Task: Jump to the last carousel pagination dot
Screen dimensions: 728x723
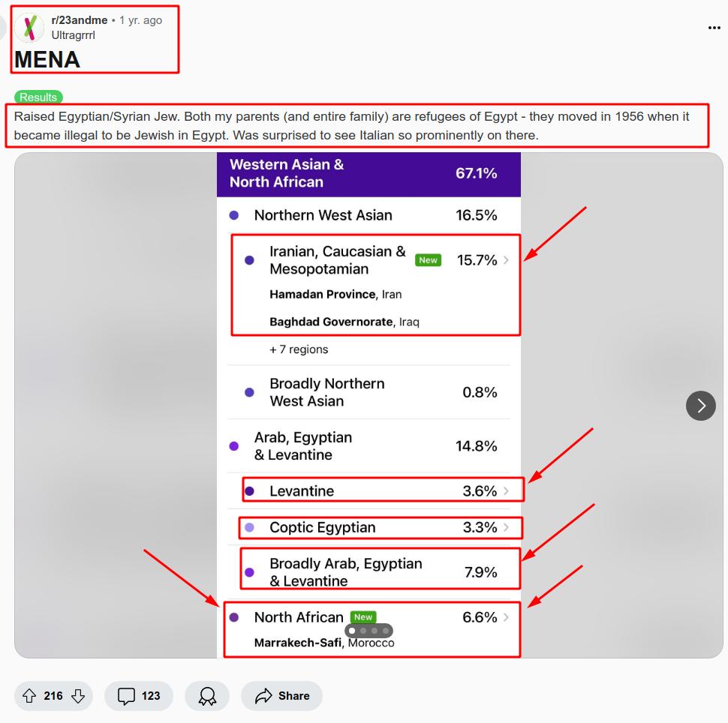Action: [386, 631]
